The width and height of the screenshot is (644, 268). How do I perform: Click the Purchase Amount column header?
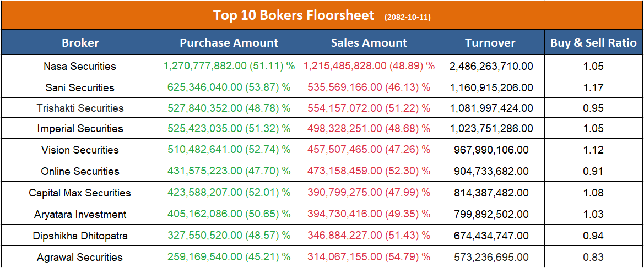[229, 43]
